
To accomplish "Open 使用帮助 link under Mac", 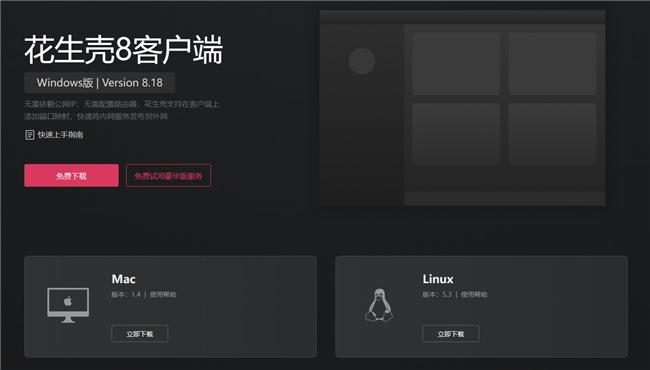I will (163, 295).
